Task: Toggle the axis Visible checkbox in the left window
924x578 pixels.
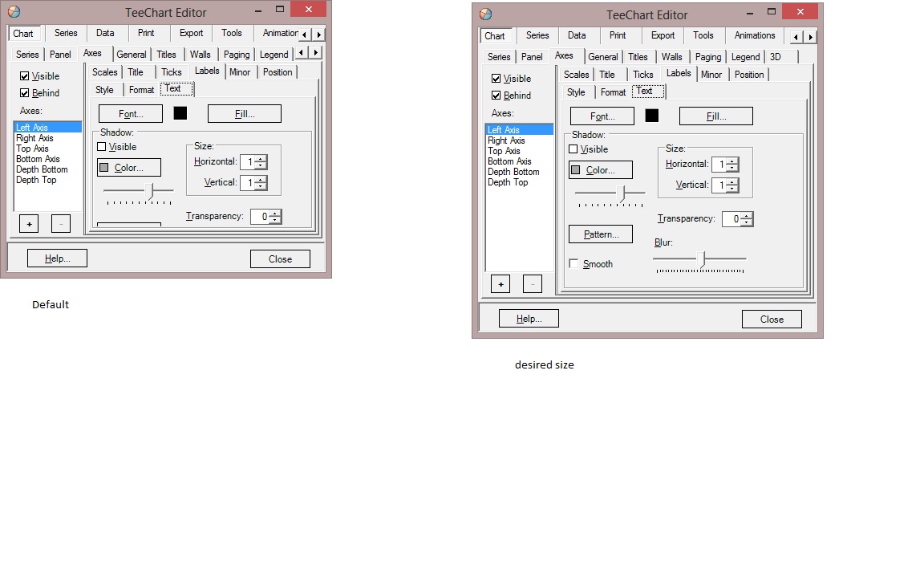Action: click(25, 76)
